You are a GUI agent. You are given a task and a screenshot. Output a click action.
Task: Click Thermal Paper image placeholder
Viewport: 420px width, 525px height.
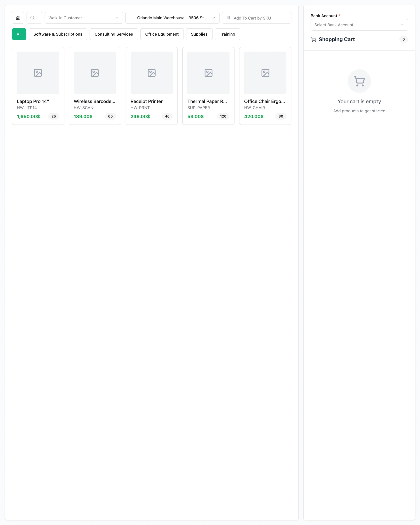(208, 73)
